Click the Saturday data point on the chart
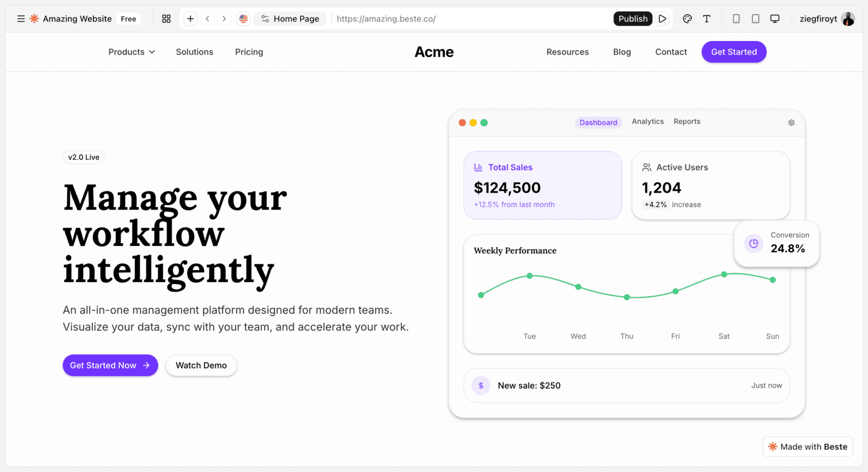The image size is (868, 472). point(724,274)
